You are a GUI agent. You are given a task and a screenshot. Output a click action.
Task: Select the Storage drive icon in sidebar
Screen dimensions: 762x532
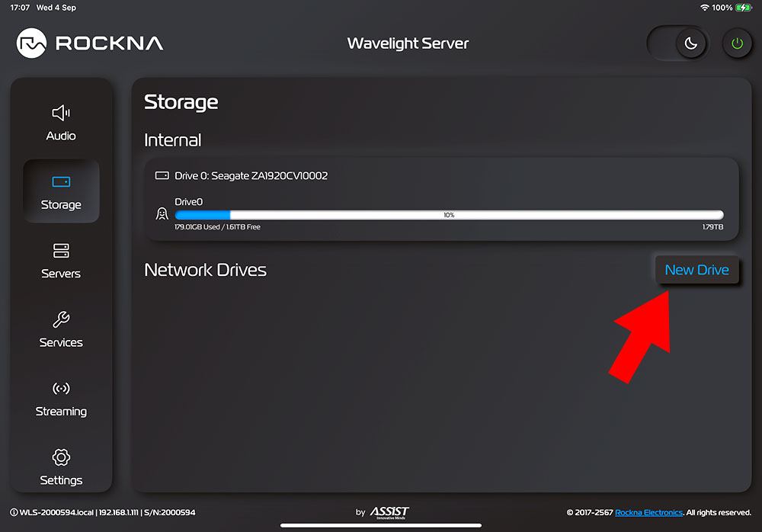(x=61, y=182)
